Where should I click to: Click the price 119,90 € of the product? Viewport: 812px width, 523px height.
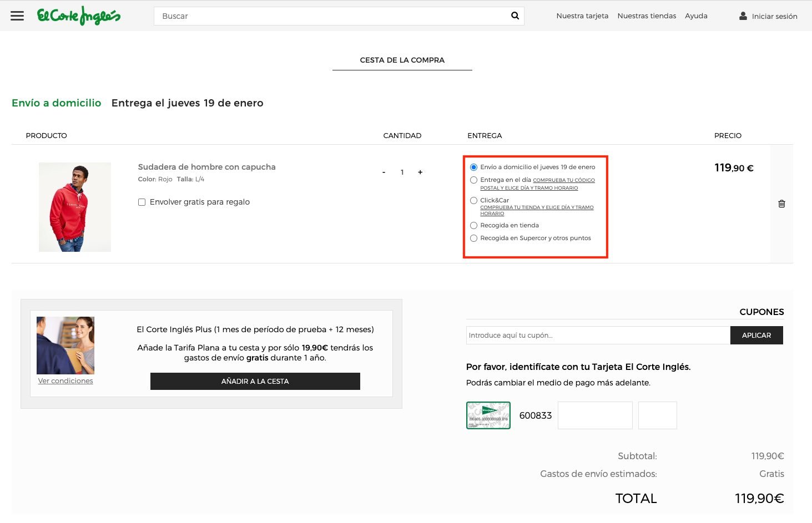(x=734, y=167)
